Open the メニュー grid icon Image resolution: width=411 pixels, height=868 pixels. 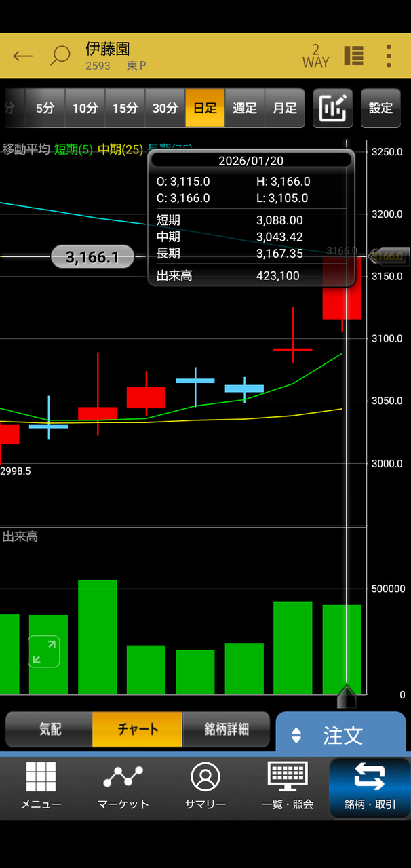click(41, 785)
